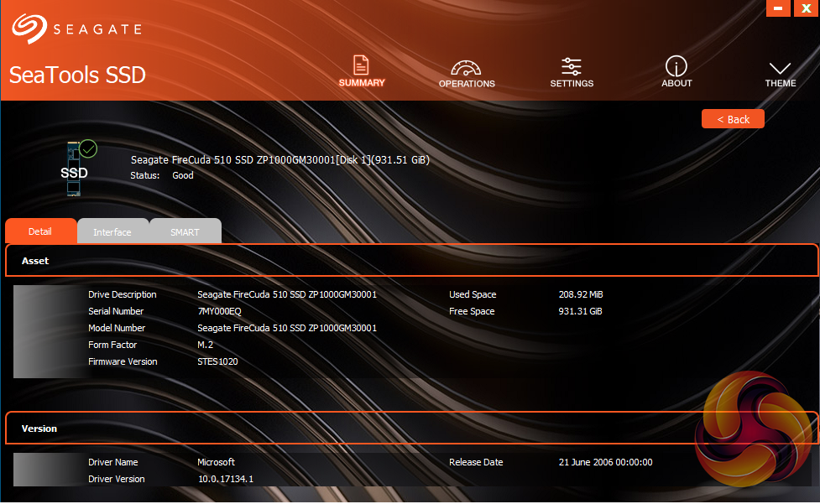The height and width of the screenshot is (504, 820).
Task: Select driver version 10.0.17134.1
Action: (x=226, y=479)
